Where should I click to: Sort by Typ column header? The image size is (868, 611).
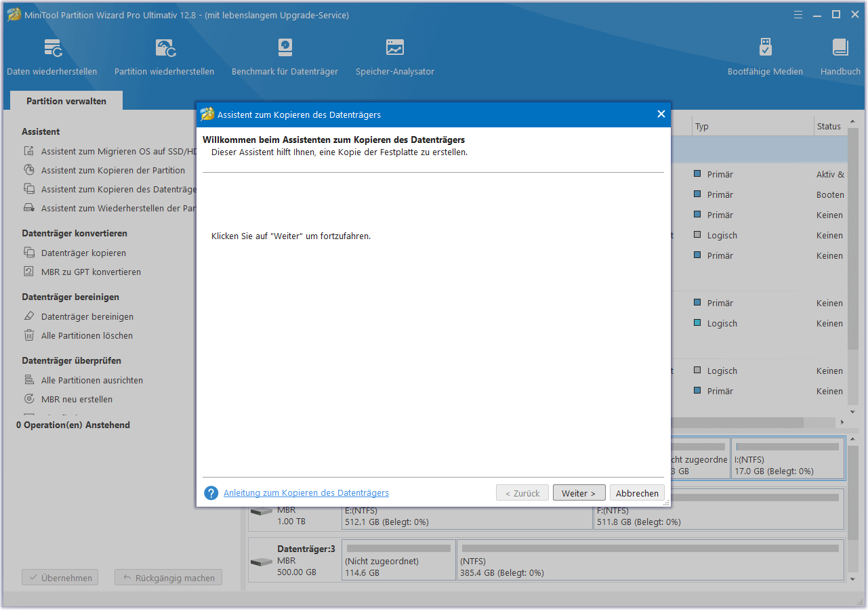(x=753, y=127)
